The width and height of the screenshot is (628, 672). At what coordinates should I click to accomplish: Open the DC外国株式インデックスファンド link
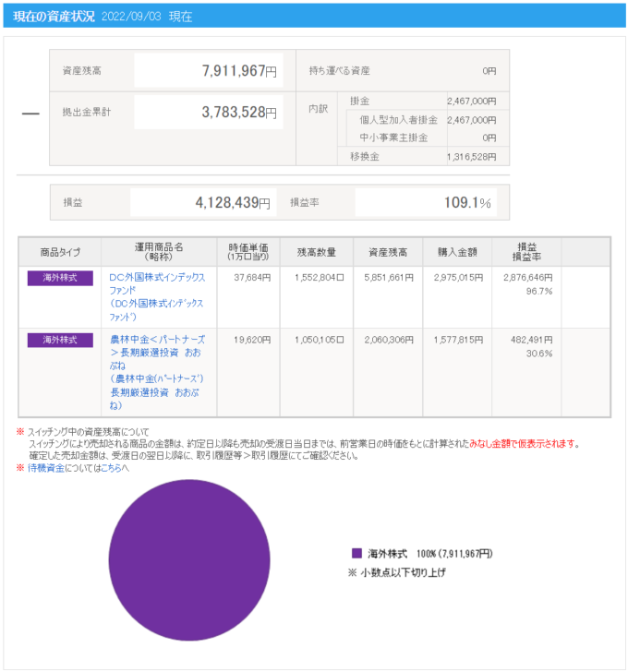pos(157,297)
